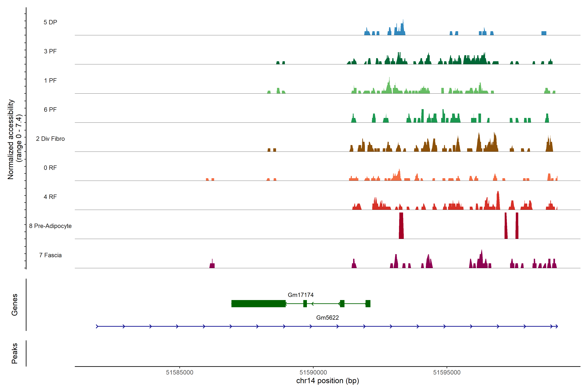Click the Genes panel label
This screenshot has height=392, width=588.
(x=15, y=304)
